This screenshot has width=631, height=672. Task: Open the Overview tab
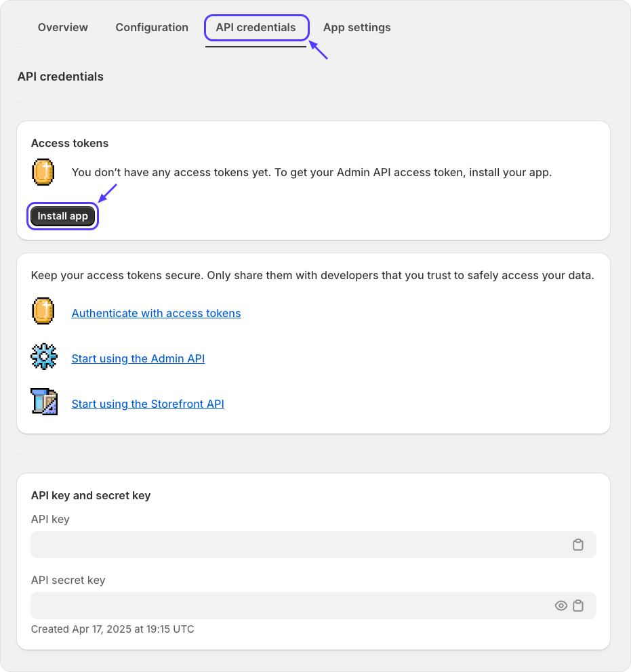(x=63, y=28)
